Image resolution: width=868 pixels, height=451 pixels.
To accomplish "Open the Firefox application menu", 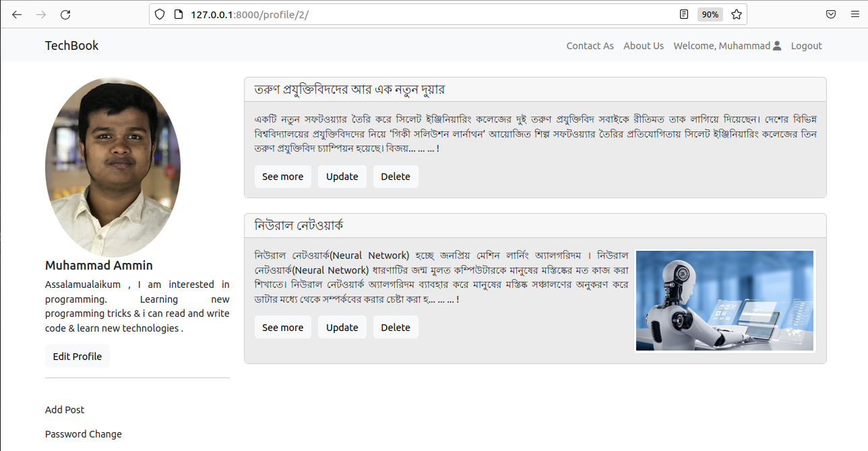I will tap(855, 14).
